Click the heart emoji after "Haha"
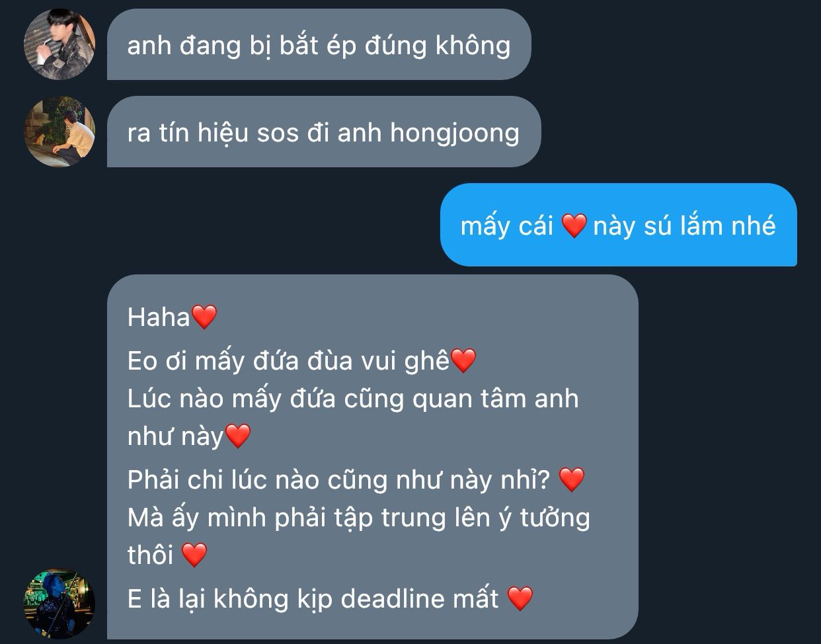 [204, 317]
